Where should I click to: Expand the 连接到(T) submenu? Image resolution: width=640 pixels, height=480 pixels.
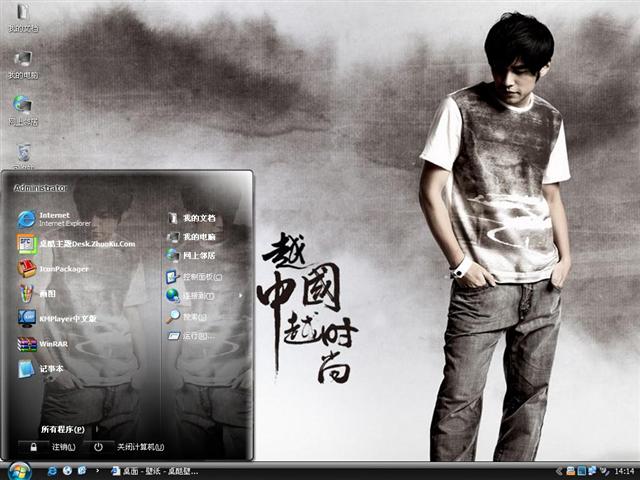click(204, 296)
